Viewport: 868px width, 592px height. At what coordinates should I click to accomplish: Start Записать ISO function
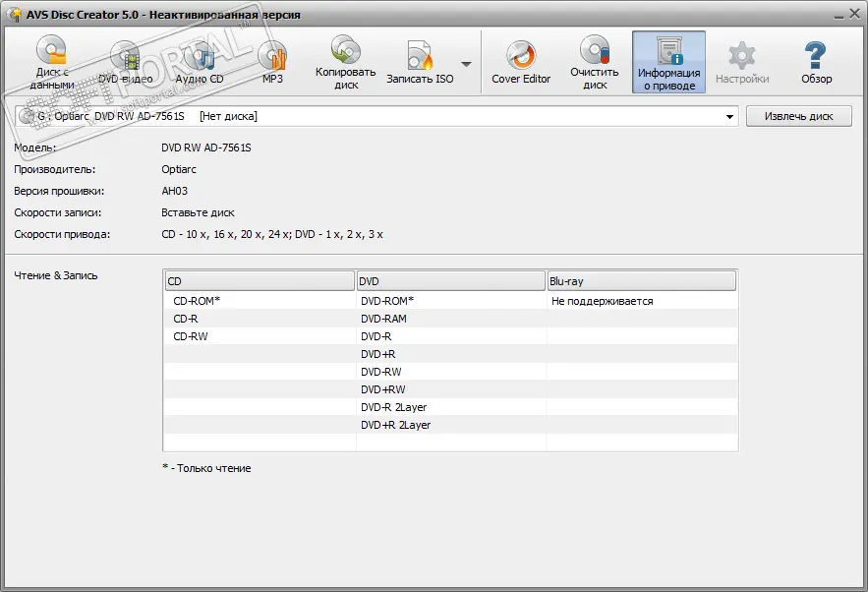420,62
